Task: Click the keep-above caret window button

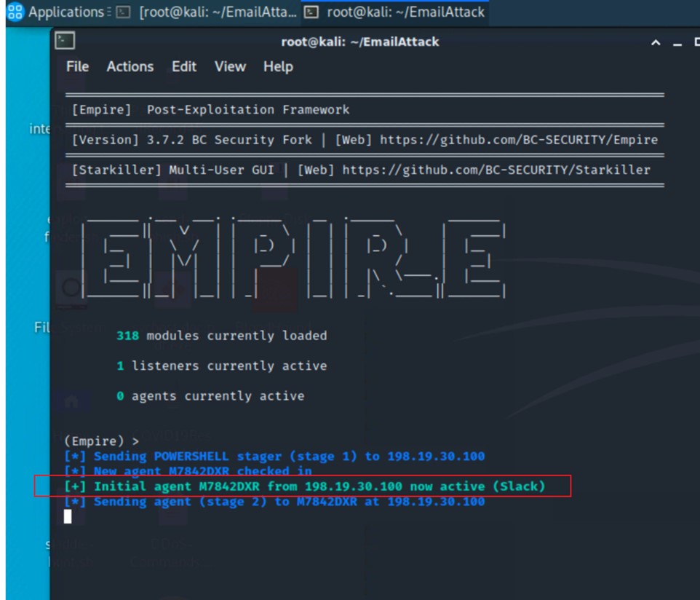Action: click(x=656, y=43)
